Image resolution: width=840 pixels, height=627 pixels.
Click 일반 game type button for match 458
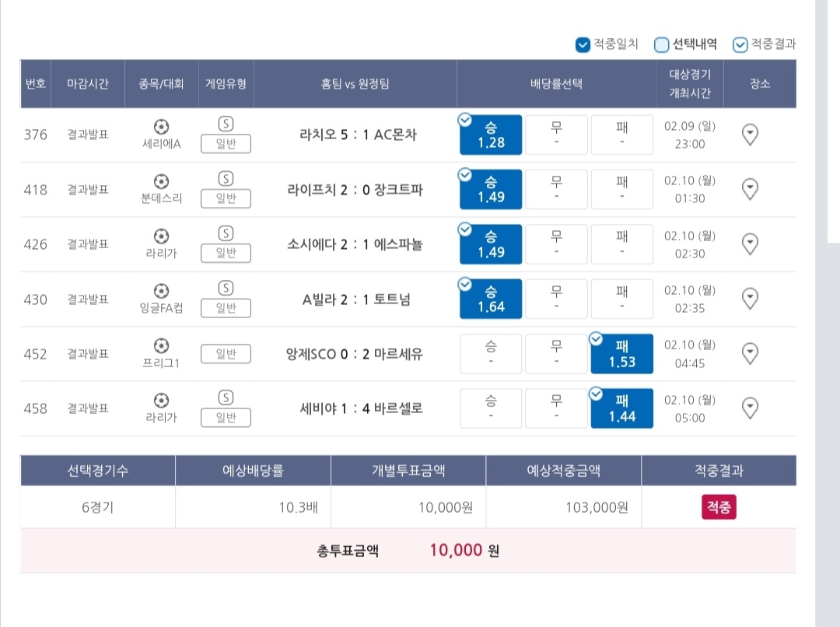(226, 418)
